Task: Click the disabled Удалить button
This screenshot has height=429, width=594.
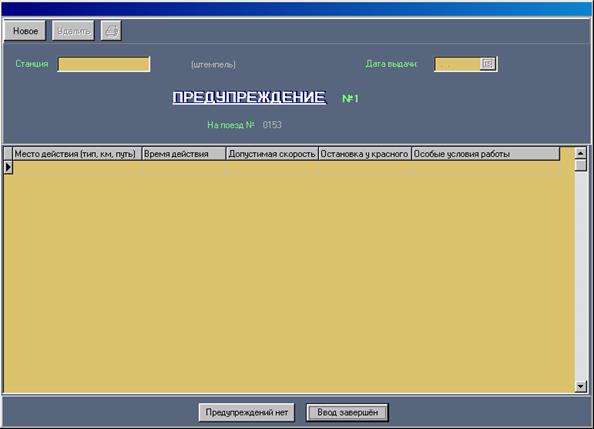Action: (x=73, y=31)
